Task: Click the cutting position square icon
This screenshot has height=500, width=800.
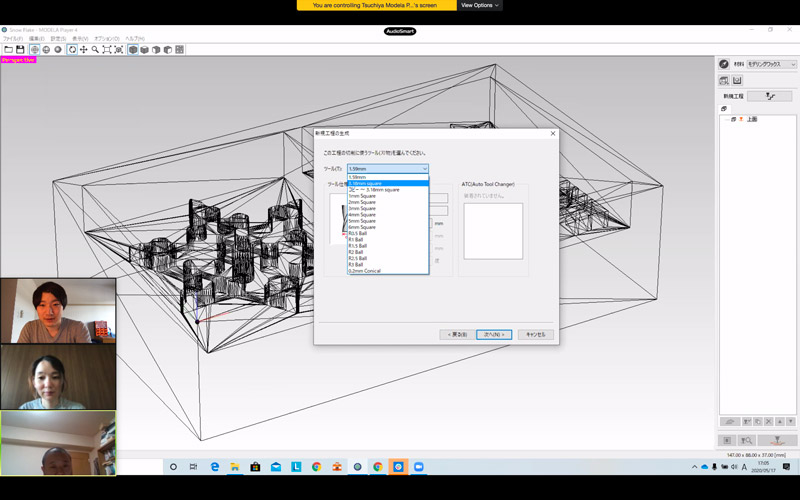Action: pos(727,440)
